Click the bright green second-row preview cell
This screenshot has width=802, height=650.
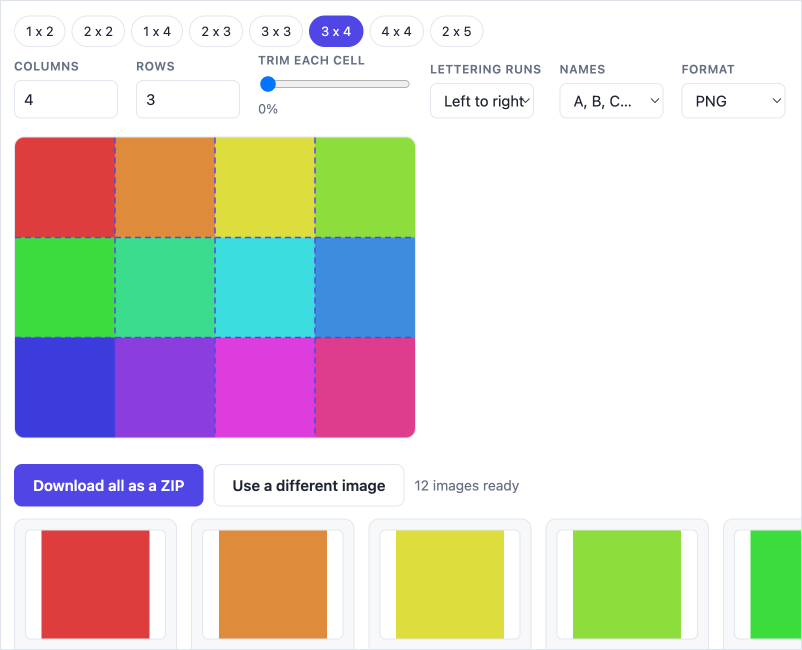point(65,287)
